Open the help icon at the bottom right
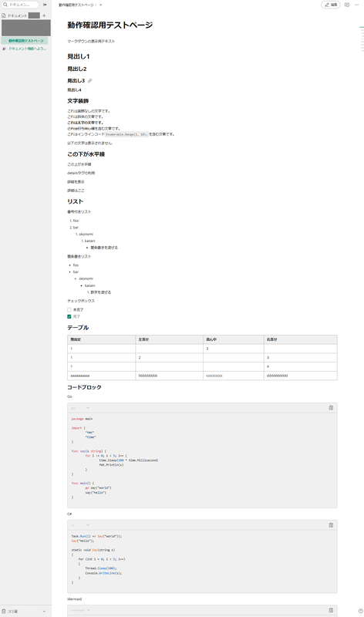Screen dimensions: 364x617 click(360, 611)
